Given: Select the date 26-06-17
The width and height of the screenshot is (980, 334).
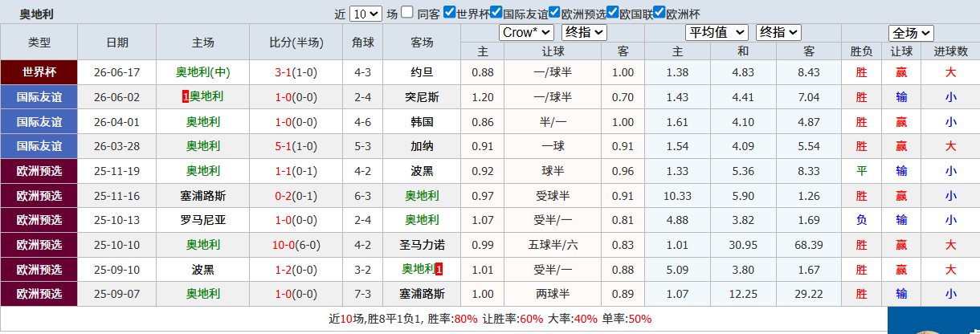Looking at the screenshot, I should coord(117,72).
